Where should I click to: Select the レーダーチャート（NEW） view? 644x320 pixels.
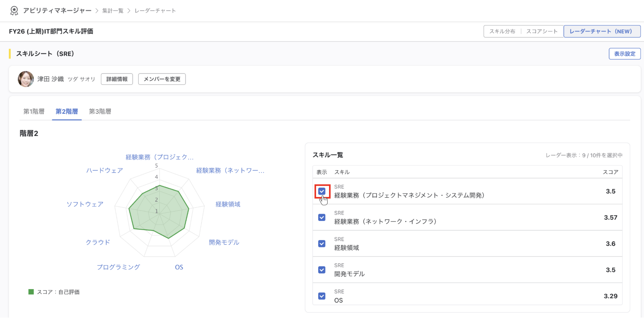tap(602, 32)
